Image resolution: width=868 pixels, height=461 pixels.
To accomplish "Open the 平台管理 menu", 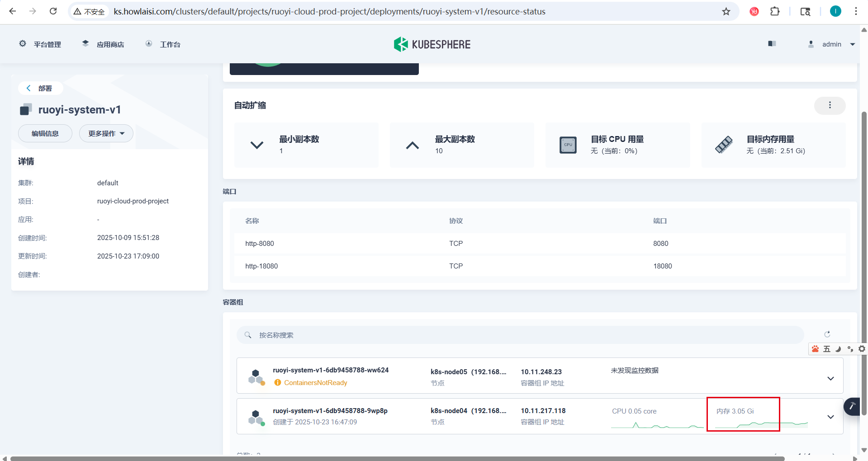I will [x=40, y=44].
